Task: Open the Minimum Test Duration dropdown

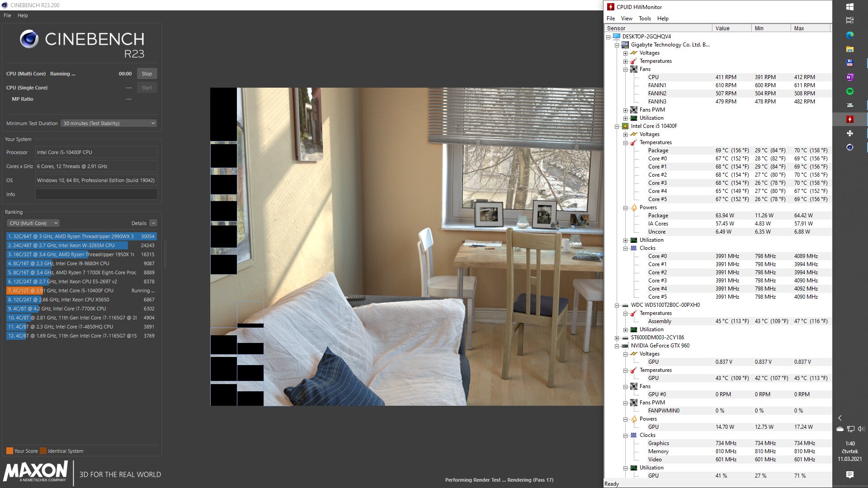Action: click(108, 123)
